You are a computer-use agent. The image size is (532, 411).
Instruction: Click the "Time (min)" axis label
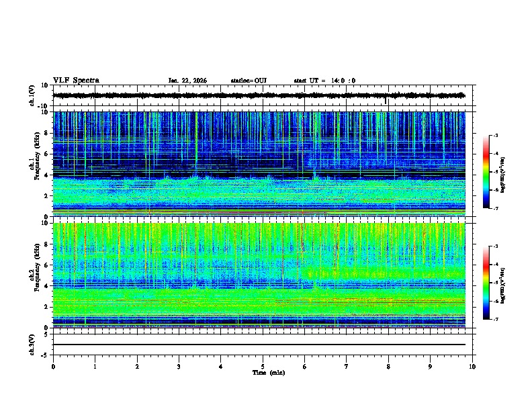pyautogui.click(x=269, y=373)
